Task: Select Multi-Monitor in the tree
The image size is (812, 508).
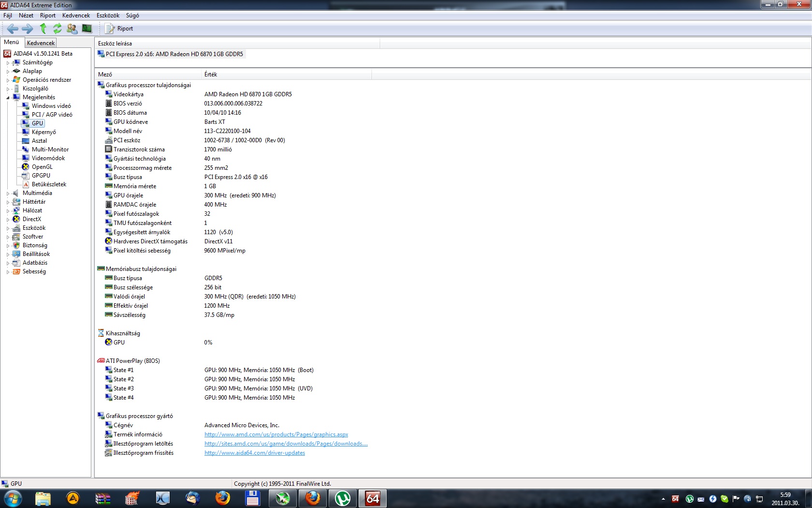Action: (50, 149)
